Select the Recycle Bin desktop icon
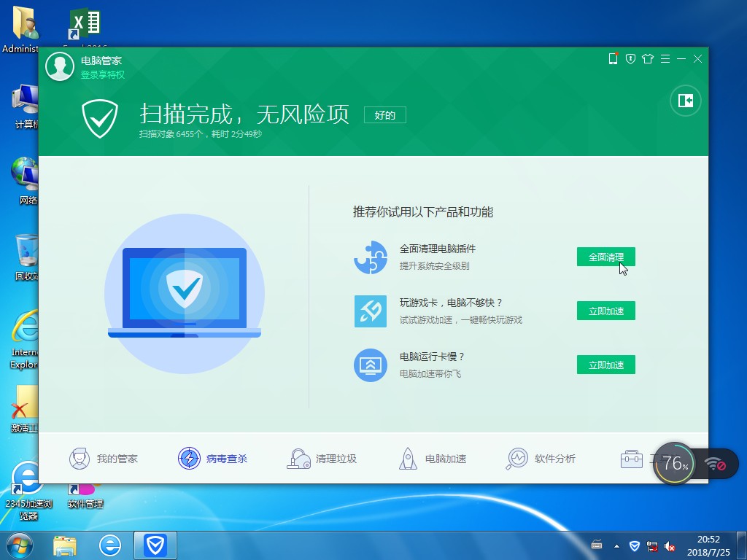Screen dimensions: 747x560 (26, 257)
